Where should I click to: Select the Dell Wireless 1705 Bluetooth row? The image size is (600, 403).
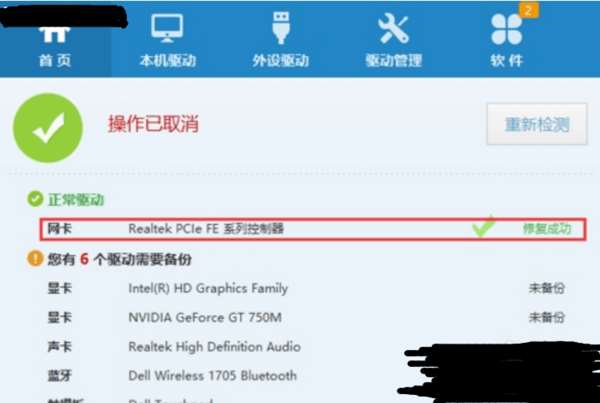(222, 376)
